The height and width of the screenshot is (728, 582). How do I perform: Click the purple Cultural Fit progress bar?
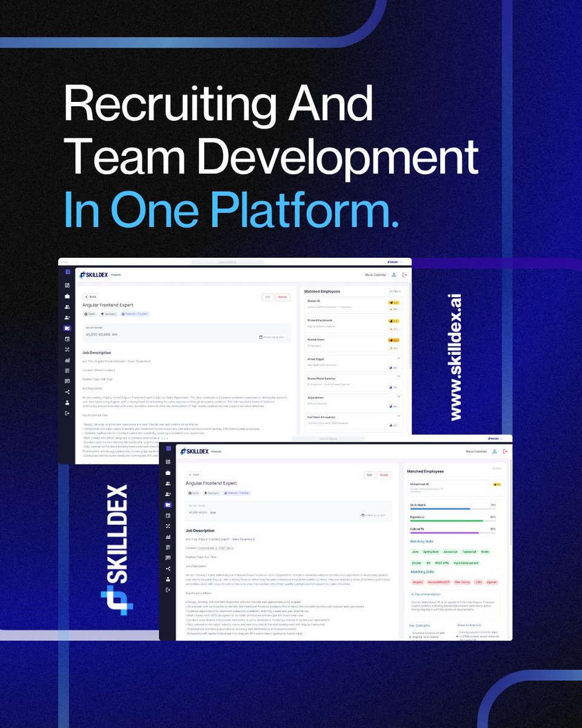point(453,533)
